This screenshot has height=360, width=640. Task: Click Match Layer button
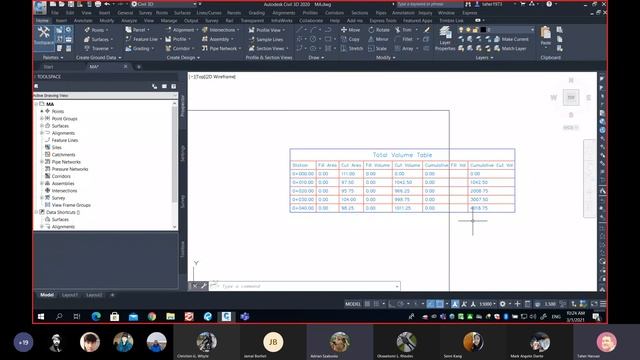(x=510, y=48)
